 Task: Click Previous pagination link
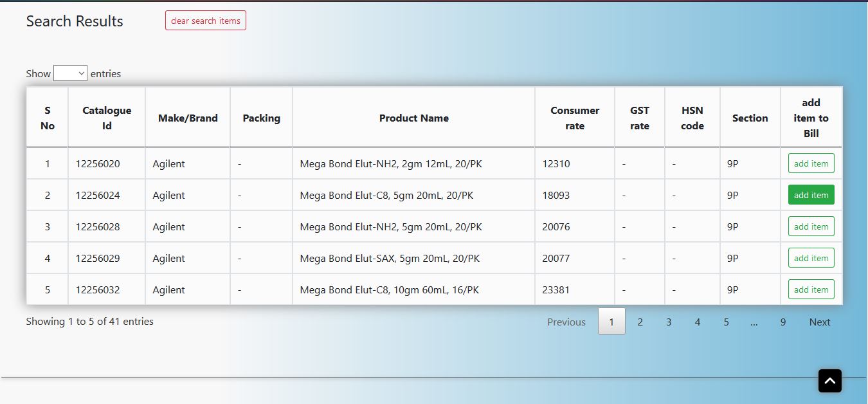[x=566, y=322]
